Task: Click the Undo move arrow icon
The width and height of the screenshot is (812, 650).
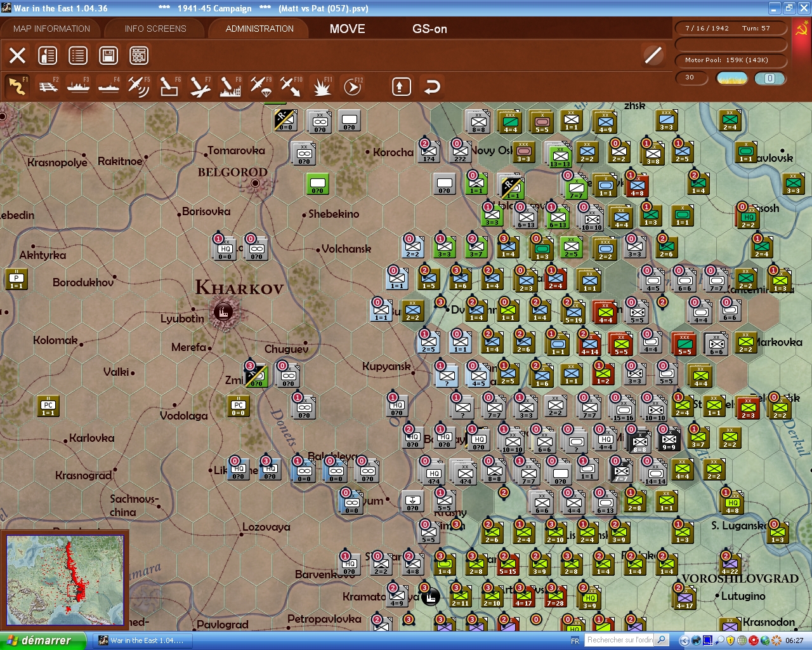Action: [432, 86]
